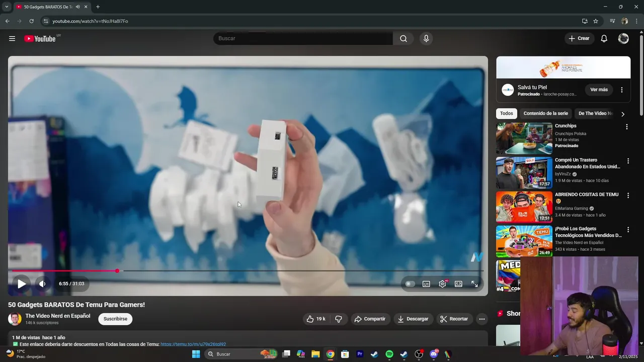Screen dimensions: 644x362
Task: Open Crunchips video thumbnail
Action: point(524,138)
